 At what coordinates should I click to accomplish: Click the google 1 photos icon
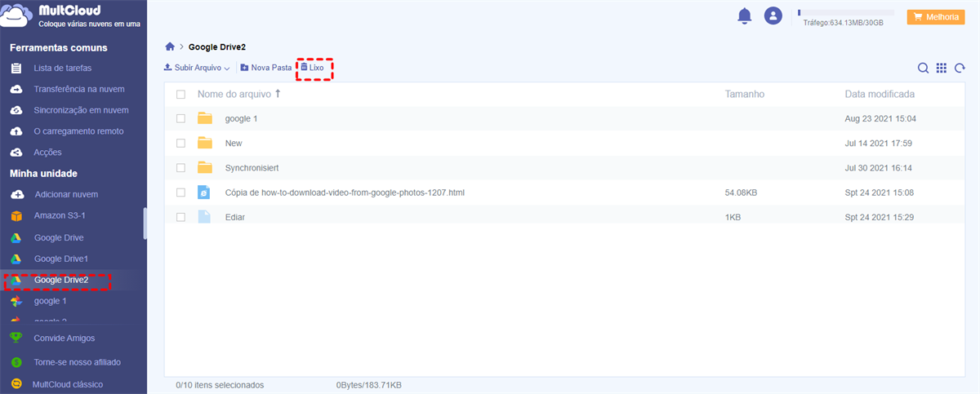point(16,301)
